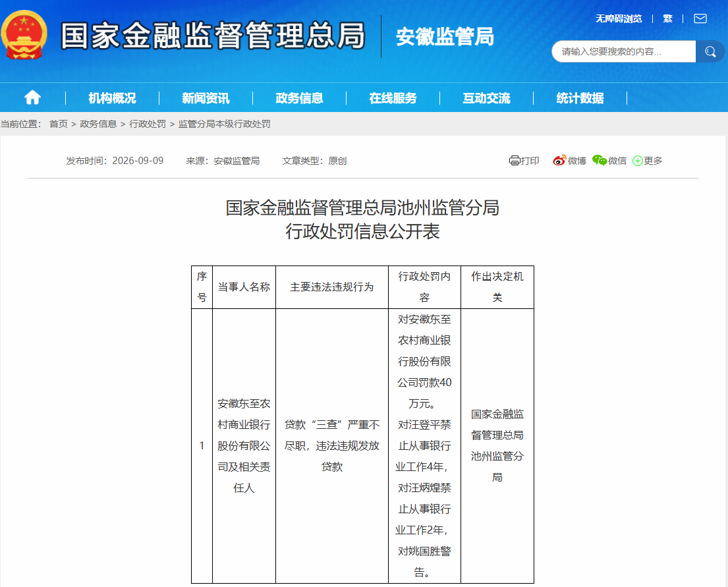
Task: Click the 行政处罚内容 table header
Action: 424,287
